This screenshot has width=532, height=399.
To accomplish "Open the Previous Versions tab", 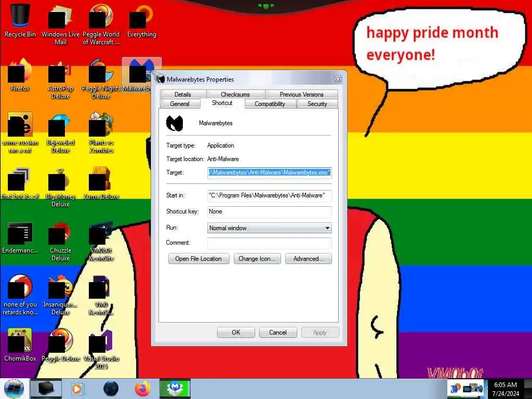I will click(x=301, y=94).
